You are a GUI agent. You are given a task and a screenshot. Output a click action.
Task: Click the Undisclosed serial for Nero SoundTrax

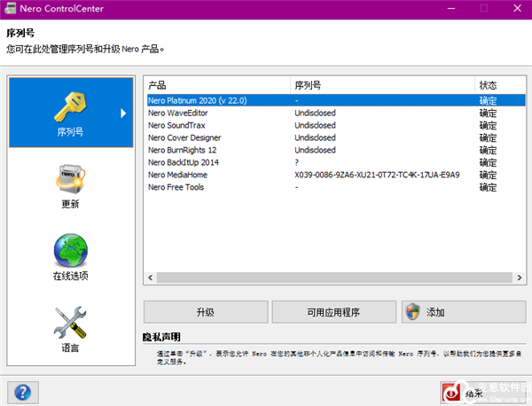pyautogui.click(x=315, y=125)
